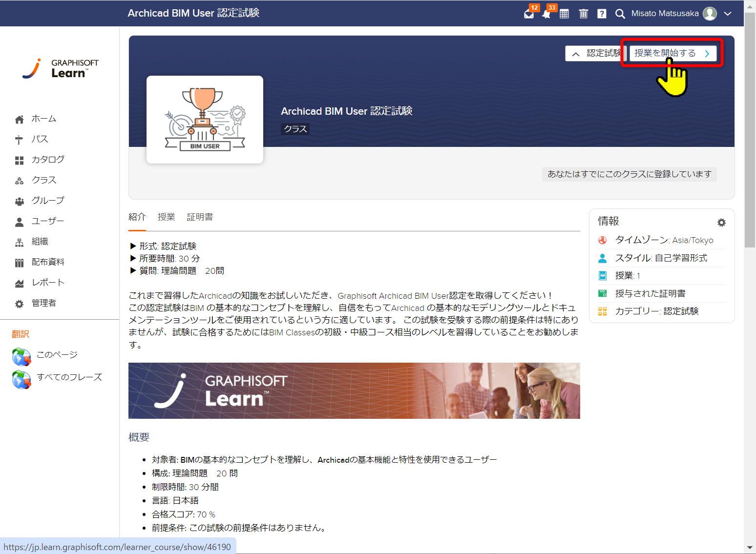Click the 合格スコア: 70 % line
The width and height of the screenshot is (756, 554).
coord(184,514)
